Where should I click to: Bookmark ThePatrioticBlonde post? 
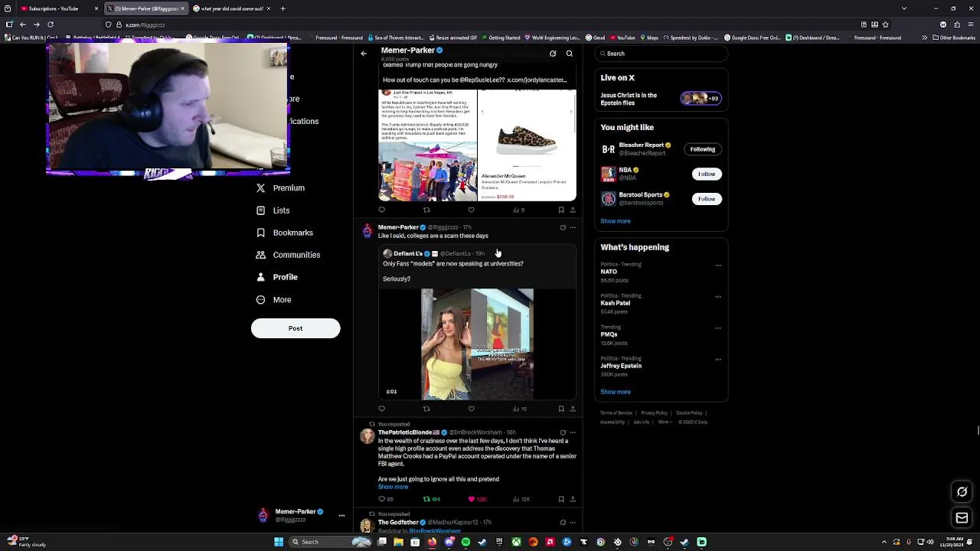coord(561,499)
